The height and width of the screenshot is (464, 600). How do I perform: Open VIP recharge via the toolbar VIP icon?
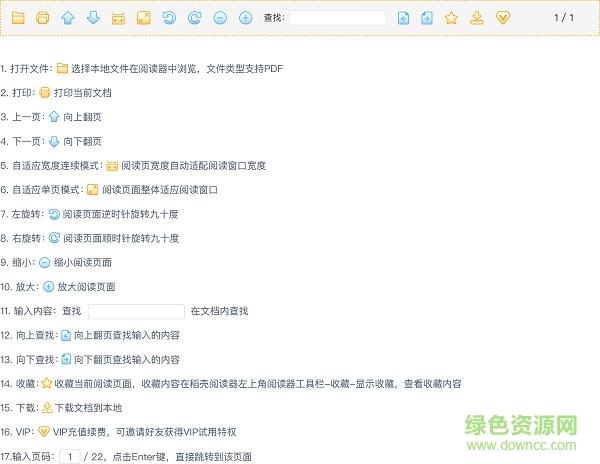[503, 18]
